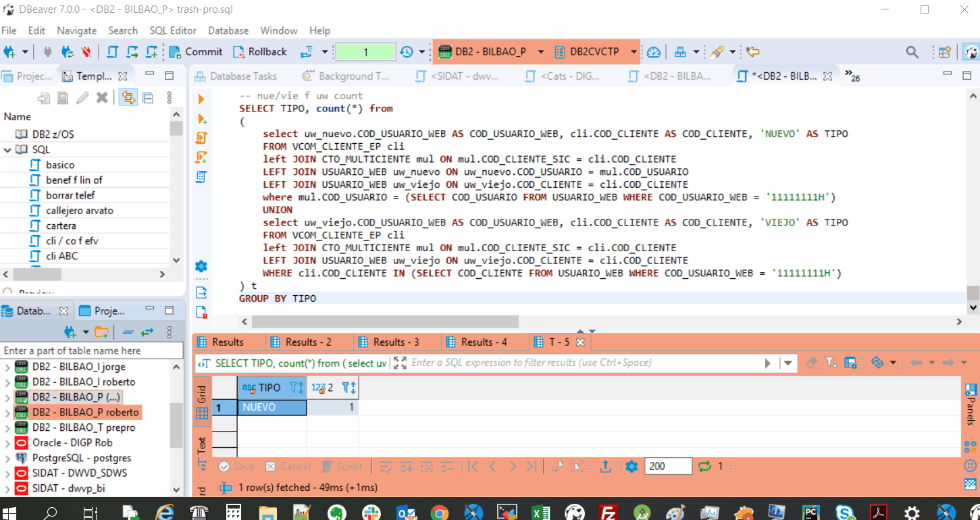Switch to the Database Tasks tab
Viewport: 980px width, 520px height.
click(234, 76)
